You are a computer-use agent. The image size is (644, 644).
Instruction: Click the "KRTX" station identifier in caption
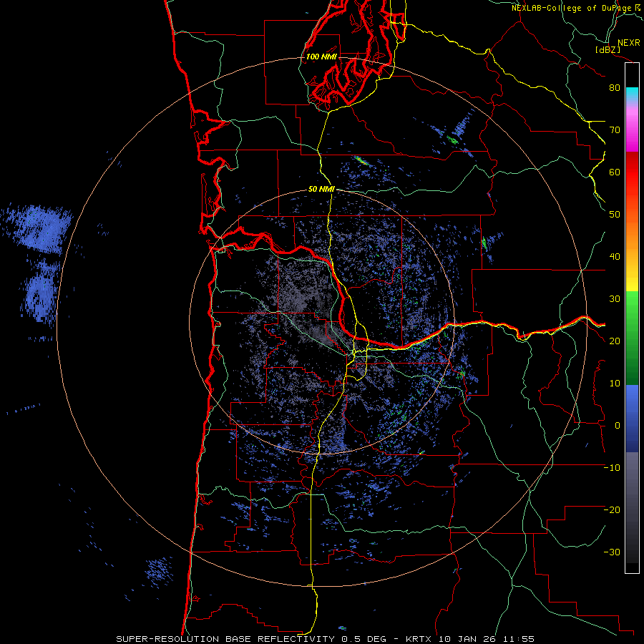click(x=419, y=639)
